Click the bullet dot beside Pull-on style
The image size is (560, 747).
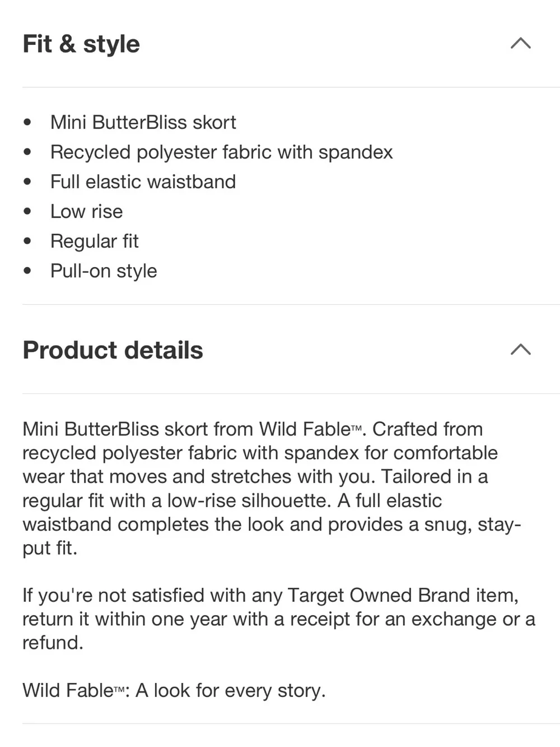[x=27, y=271]
